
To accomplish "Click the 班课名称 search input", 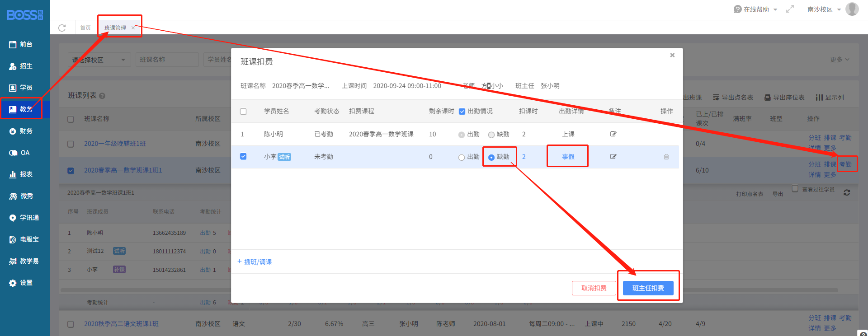I will pos(167,60).
